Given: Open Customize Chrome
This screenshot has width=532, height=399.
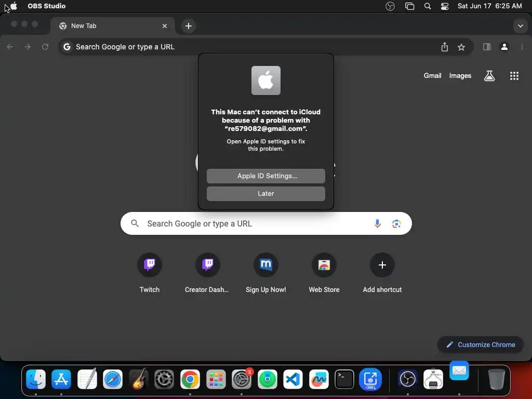Looking at the screenshot, I should coord(480,345).
